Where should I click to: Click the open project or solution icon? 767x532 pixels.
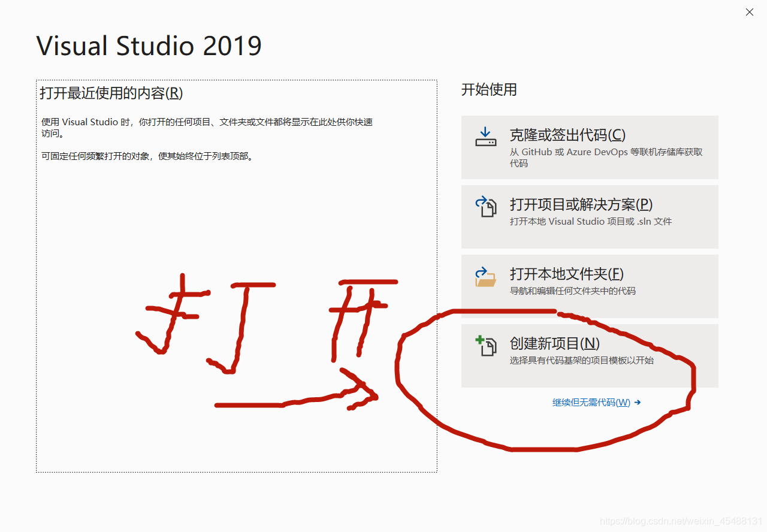486,207
